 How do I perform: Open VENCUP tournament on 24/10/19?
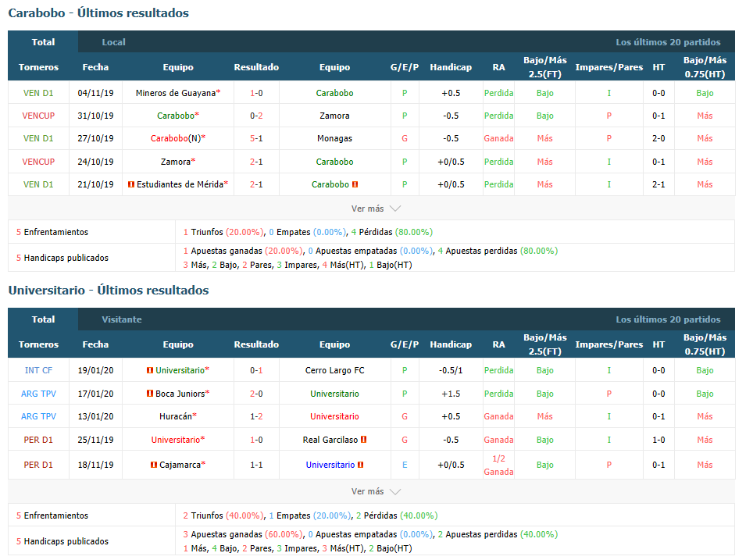pyautogui.click(x=38, y=162)
